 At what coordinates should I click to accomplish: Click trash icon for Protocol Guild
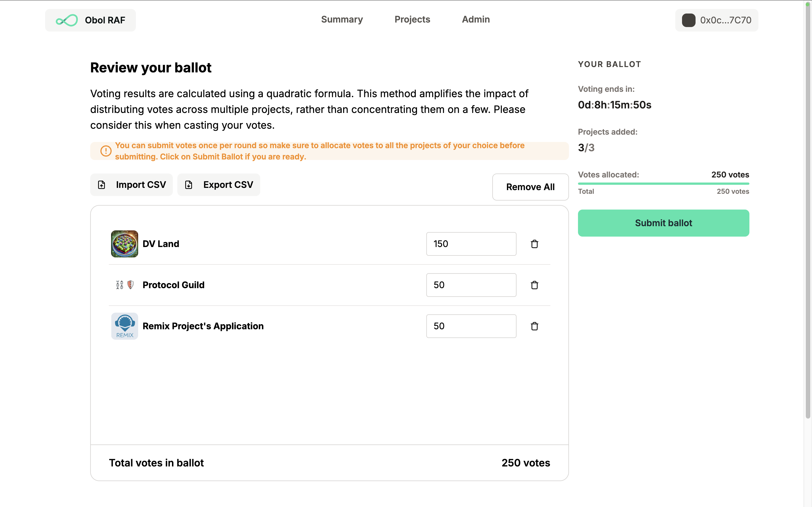tap(534, 285)
